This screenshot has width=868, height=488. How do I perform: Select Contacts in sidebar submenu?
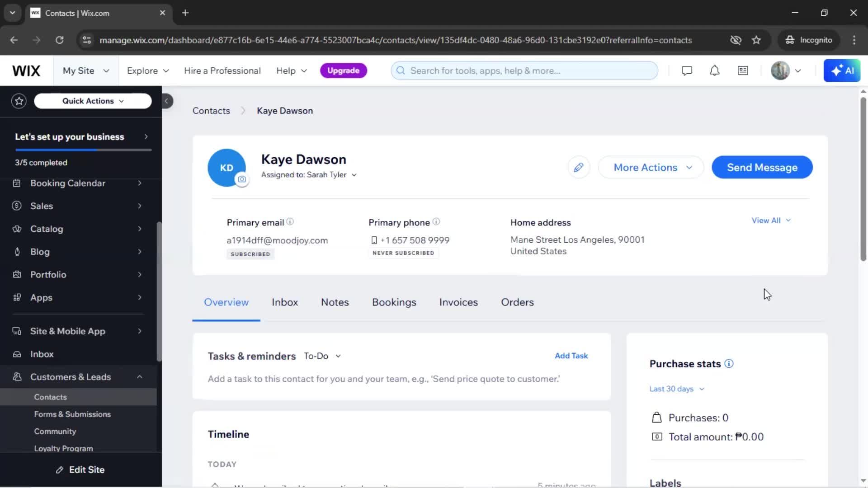pyautogui.click(x=51, y=397)
